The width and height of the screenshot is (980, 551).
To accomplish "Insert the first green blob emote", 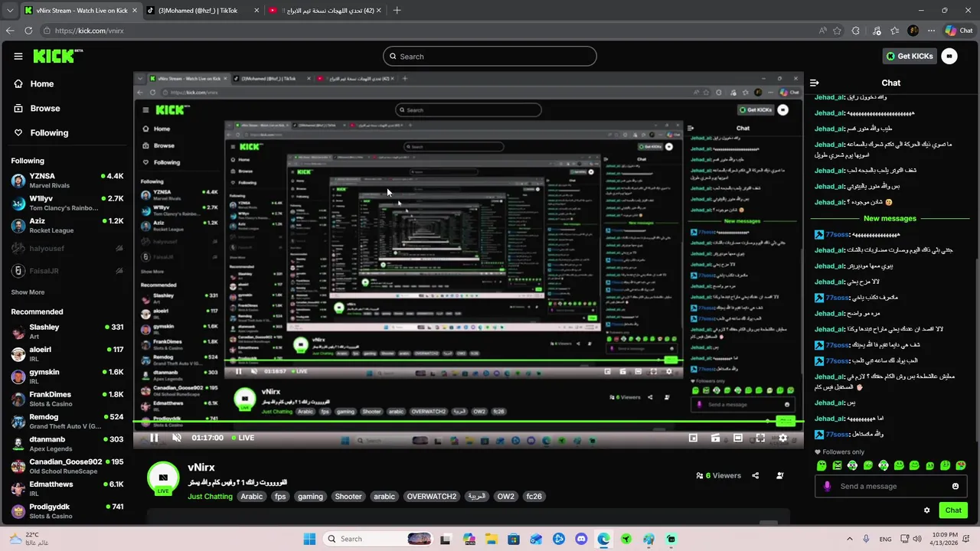I will tap(822, 465).
